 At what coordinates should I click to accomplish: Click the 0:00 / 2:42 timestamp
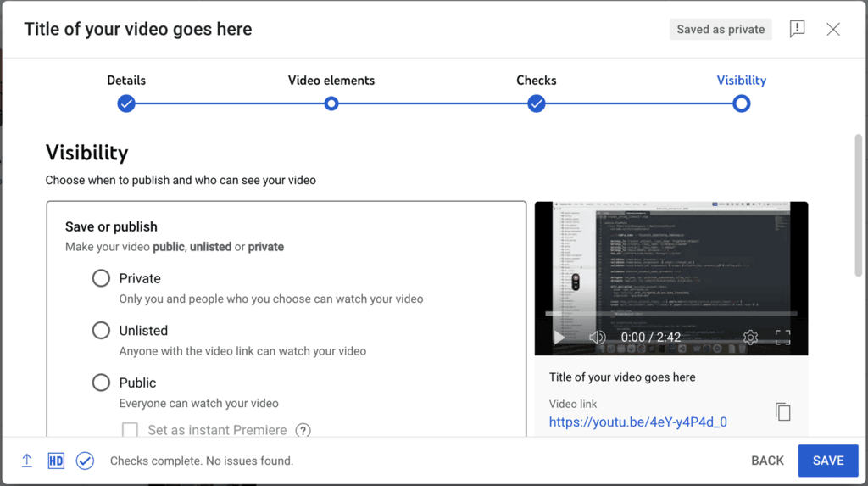[x=650, y=337]
